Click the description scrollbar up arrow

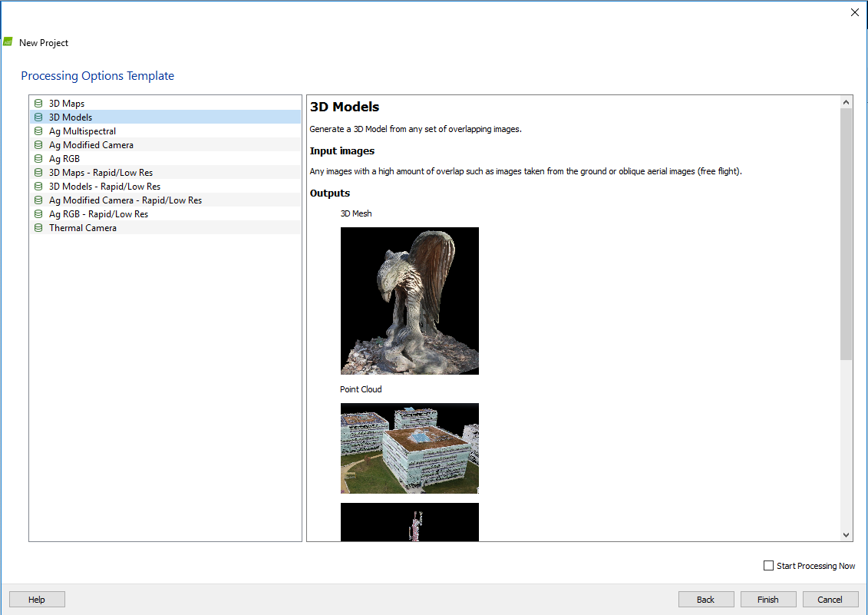pos(846,102)
